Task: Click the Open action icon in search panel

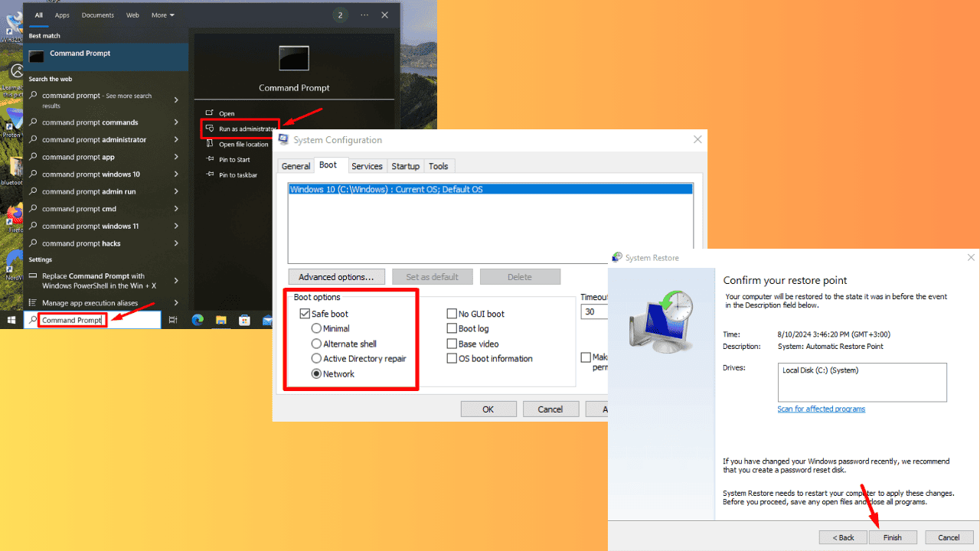Action: click(x=210, y=113)
